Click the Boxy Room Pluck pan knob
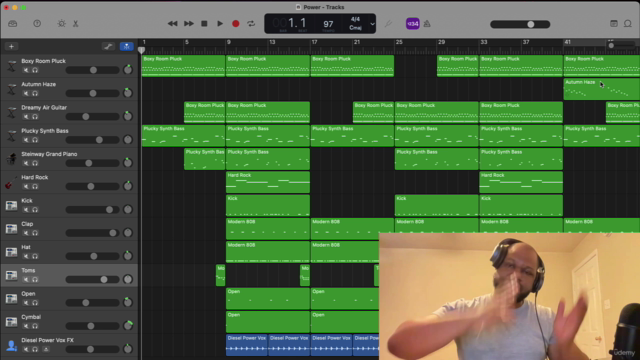The width and height of the screenshot is (640, 360). [x=128, y=70]
